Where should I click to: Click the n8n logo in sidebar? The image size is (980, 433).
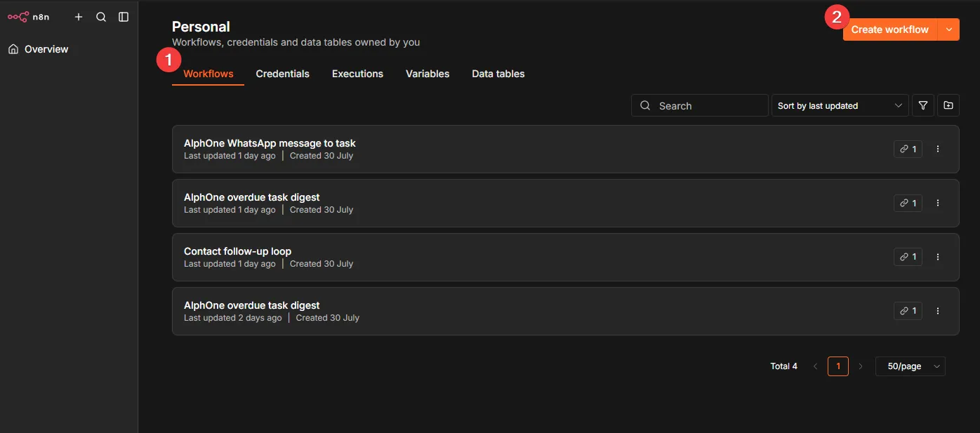[x=29, y=17]
